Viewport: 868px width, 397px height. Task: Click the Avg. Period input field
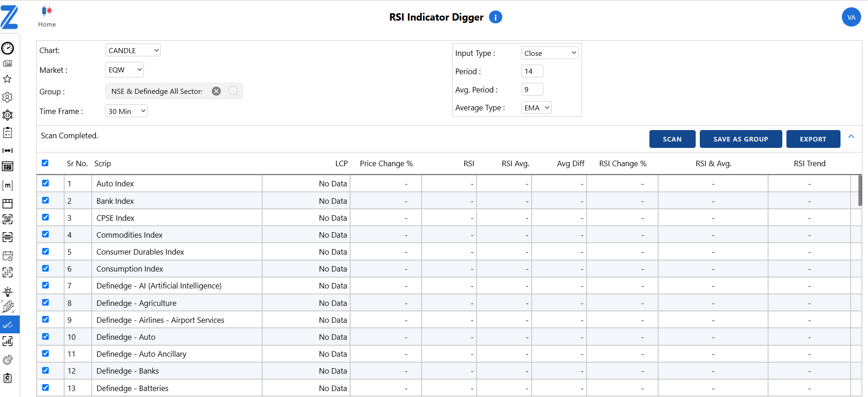tap(532, 89)
